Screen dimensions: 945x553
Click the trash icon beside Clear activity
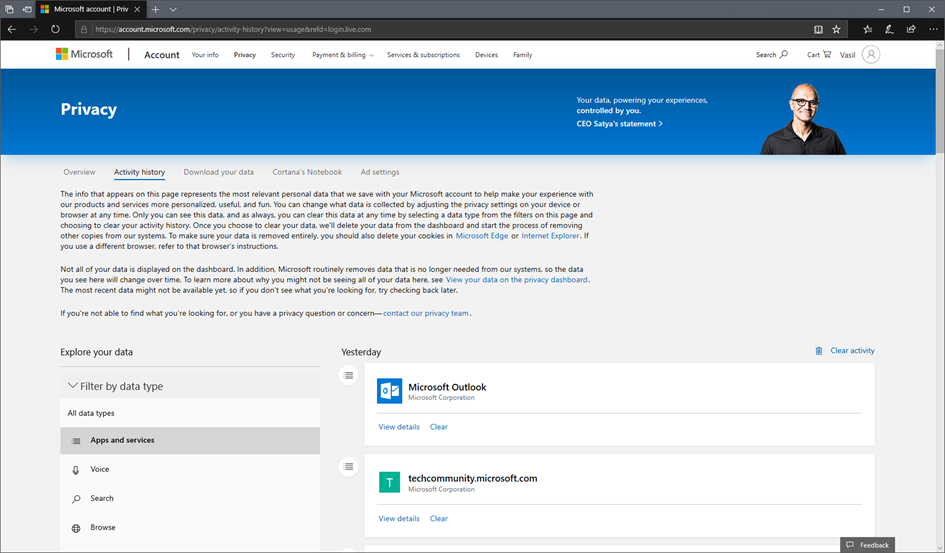[x=819, y=351]
